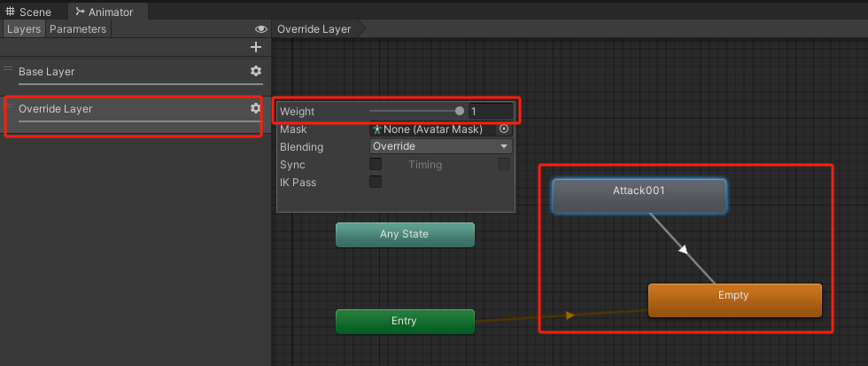
Task: Click the transition arrow from Entry to Empty
Action: pos(570,315)
